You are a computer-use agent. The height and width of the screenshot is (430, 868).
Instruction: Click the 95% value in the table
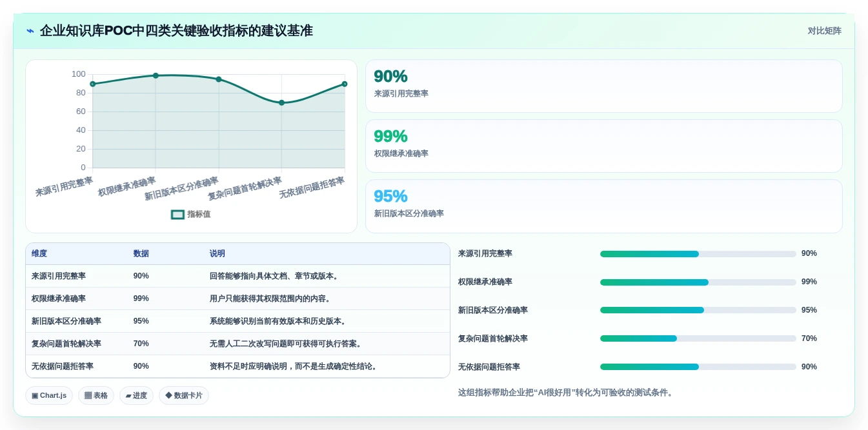(141, 321)
